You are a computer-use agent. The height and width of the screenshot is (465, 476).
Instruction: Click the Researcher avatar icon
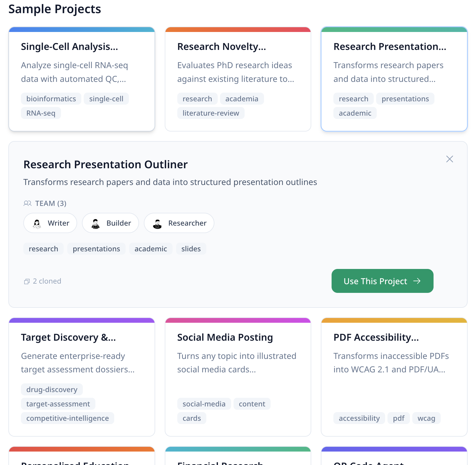tap(157, 224)
